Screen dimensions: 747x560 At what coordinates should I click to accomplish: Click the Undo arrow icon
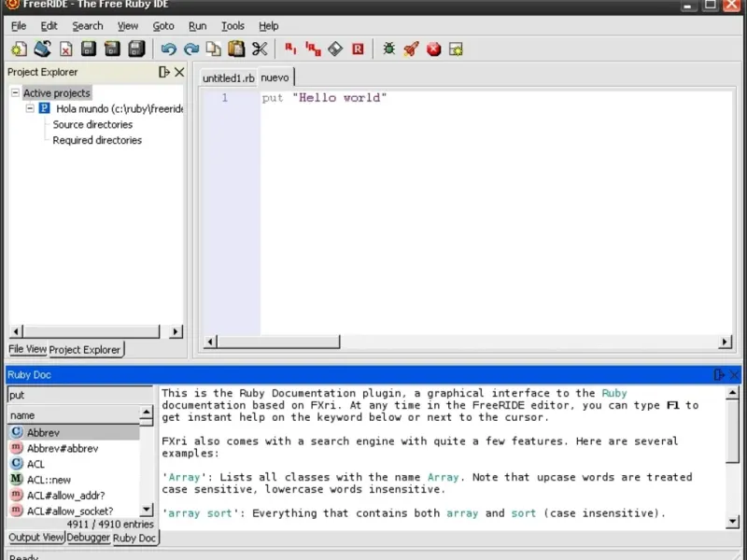(169, 49)
